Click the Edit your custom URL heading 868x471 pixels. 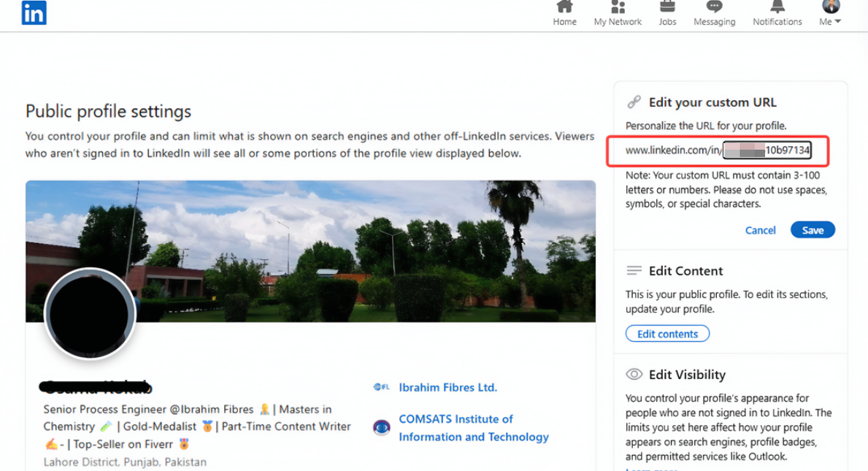[x=713, y=102]
